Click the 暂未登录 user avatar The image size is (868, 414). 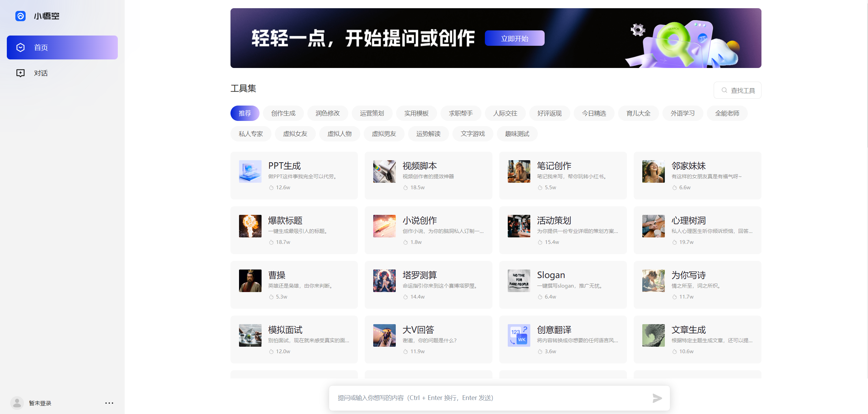tap(17, 403)
